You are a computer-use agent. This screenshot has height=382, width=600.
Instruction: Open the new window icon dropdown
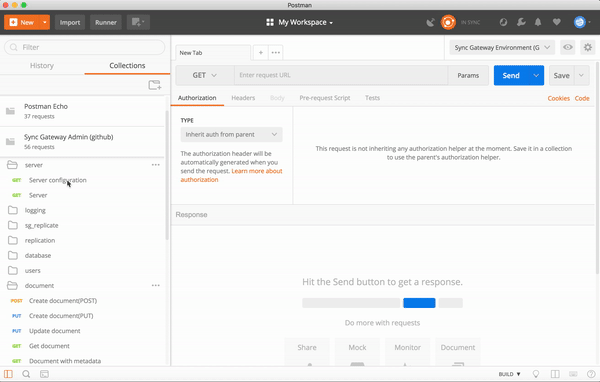pyautogui.click(x=138, y=22)
